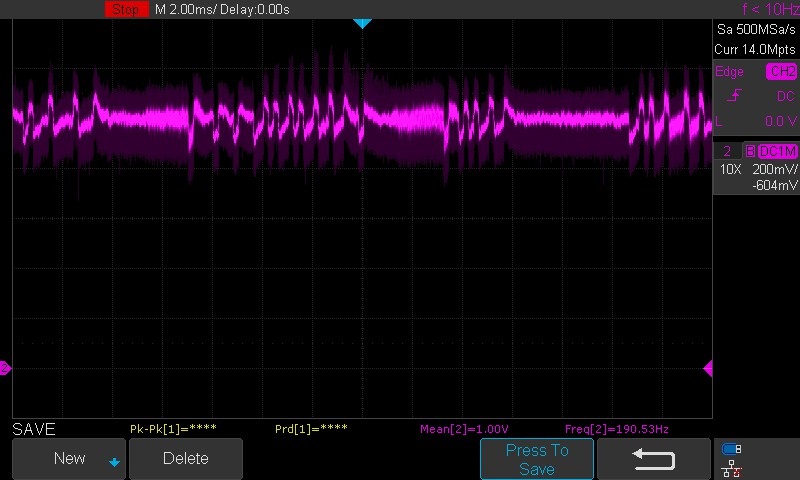The height and width of the screenshot is (480, 800).
Task: Click the Delay:0.00s readout
Action: [255, 9]
